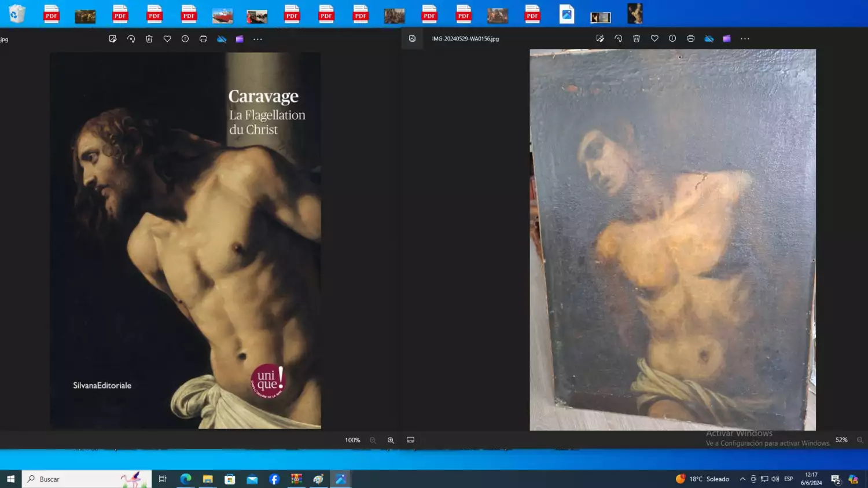Click the IMG-20240529-WA0156.jpg file name
868x488 pixels.
(465, 39)
